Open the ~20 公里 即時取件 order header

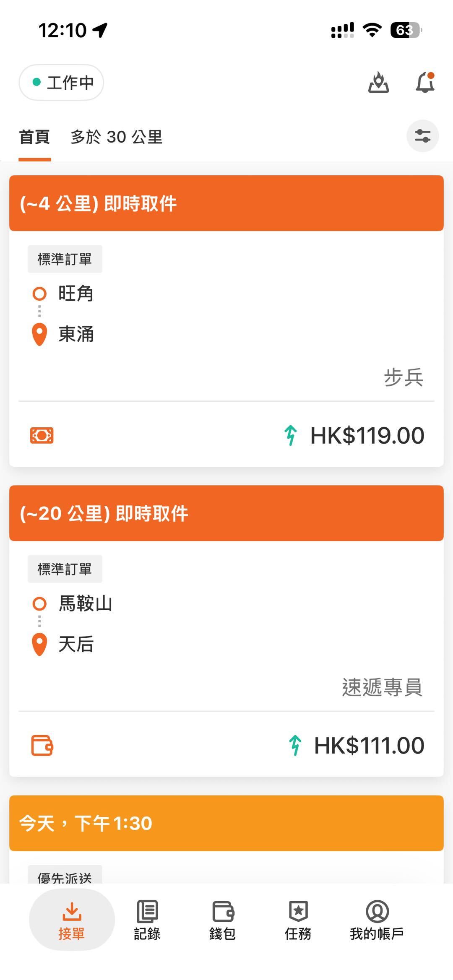click(x=226, y=513)
